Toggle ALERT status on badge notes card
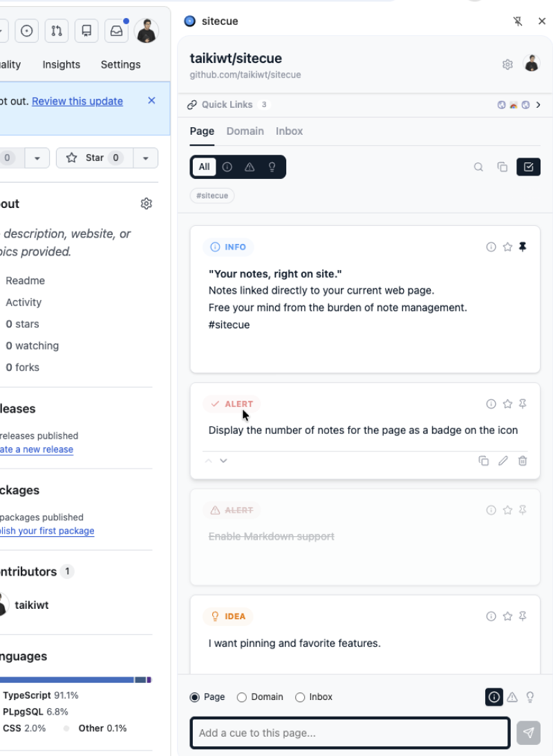 click(232, 404)
